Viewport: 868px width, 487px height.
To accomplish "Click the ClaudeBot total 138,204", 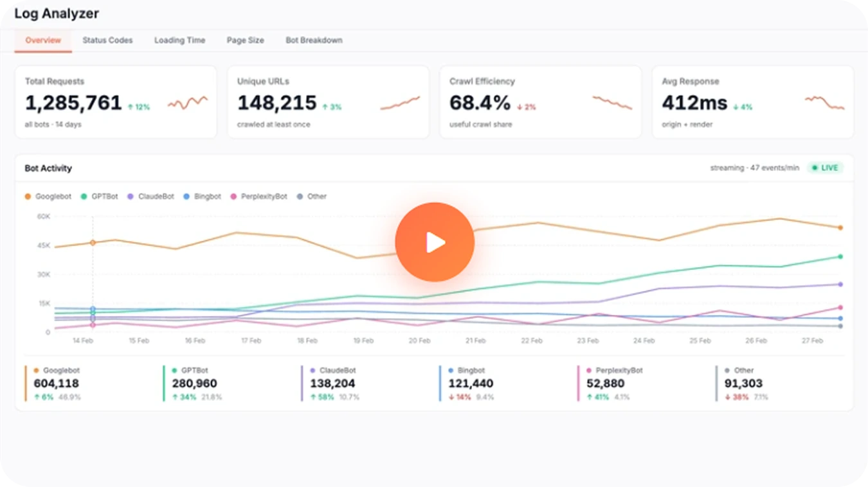I will (x=332, y=384).
